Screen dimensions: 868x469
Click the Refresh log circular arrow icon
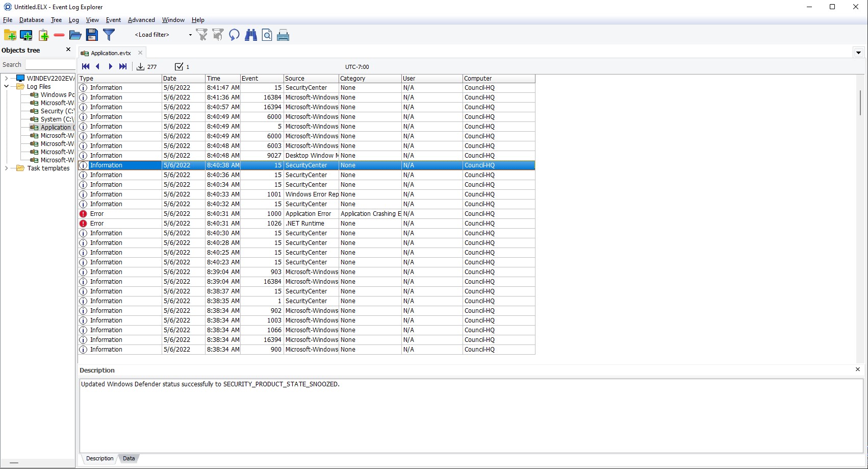tap(234, 35)
